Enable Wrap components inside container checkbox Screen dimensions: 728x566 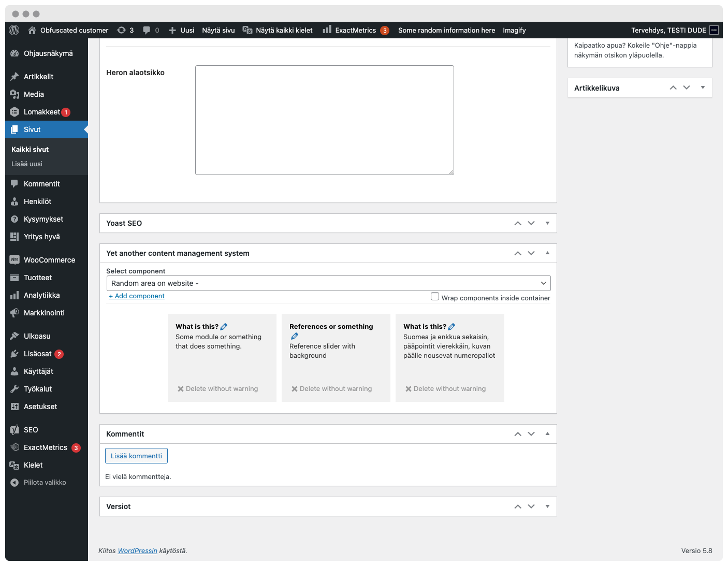435,297
